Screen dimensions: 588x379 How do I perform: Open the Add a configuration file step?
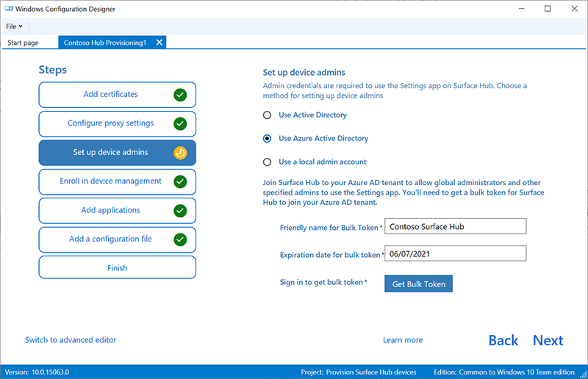(118, 239)
